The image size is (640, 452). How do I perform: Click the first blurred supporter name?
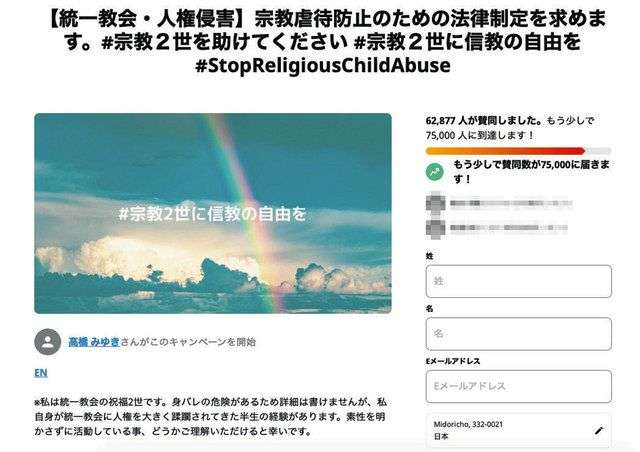[x=511, y=203]
